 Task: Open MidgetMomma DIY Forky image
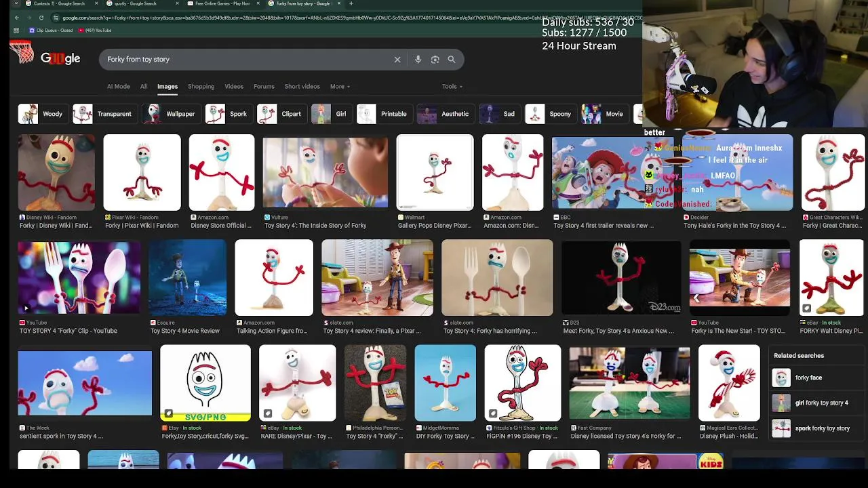tap(446, 383)
